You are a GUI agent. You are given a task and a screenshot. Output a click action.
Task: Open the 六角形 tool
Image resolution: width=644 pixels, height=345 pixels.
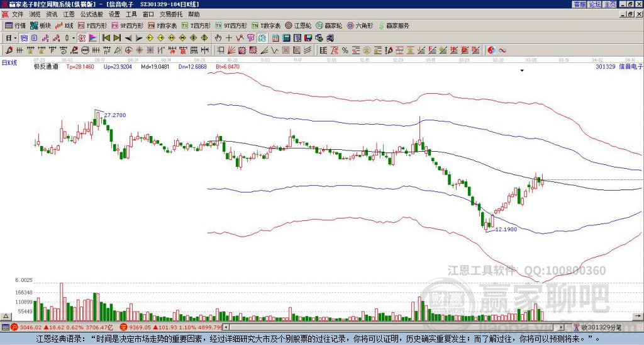360,25
